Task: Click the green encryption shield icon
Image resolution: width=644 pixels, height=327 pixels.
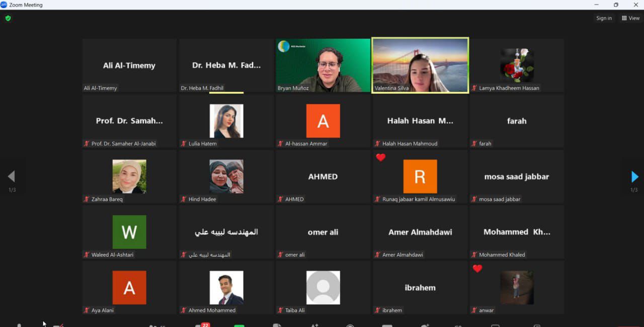Action: [x=8, y=18]
